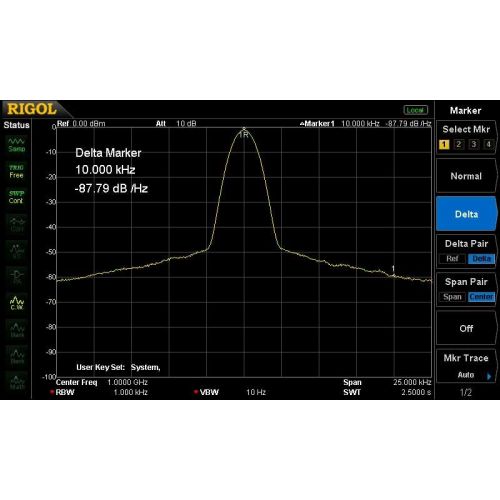This screenshot has height=500, width=500.
Task: Click the SWP Cont sweep icon
Action: tap(16, 197)
